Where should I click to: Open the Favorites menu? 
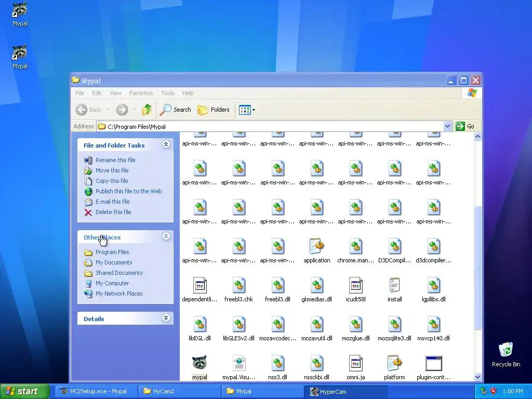(141, 93)
